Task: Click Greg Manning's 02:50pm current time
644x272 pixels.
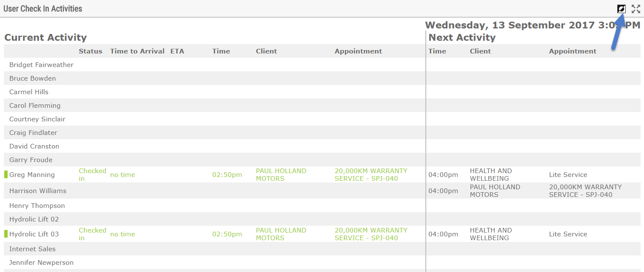Action: pos(227,175)
